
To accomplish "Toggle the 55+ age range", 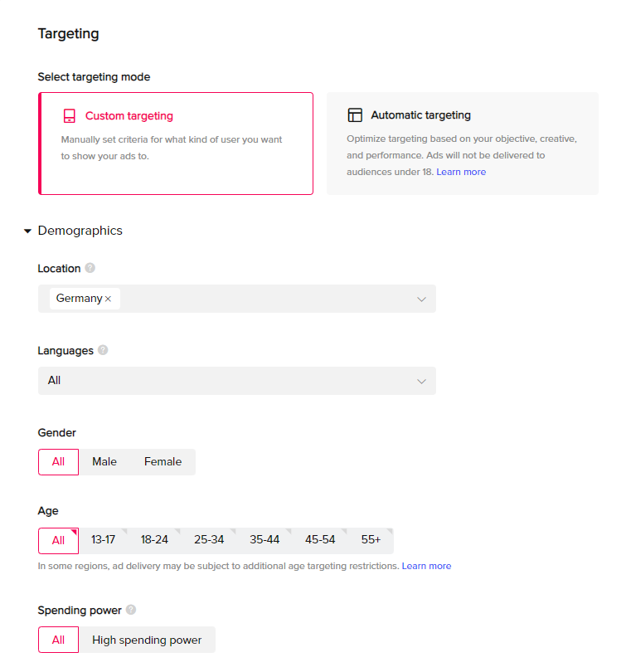I will [371, 540].
